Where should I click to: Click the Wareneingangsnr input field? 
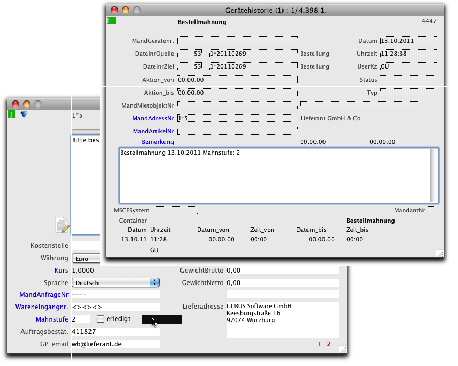coord(116,307)
